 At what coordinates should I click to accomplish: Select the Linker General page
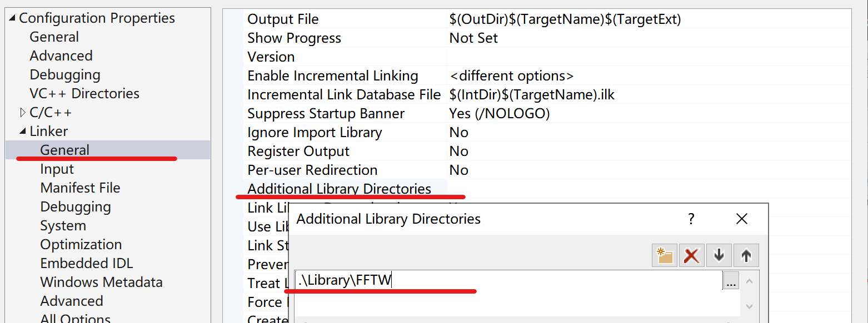pos(64,150)
